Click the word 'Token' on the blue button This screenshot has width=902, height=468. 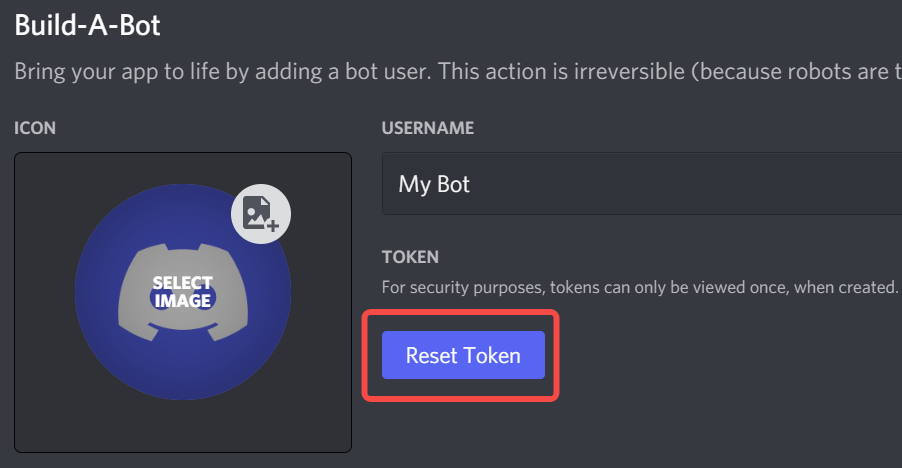[x=492, y=355]
